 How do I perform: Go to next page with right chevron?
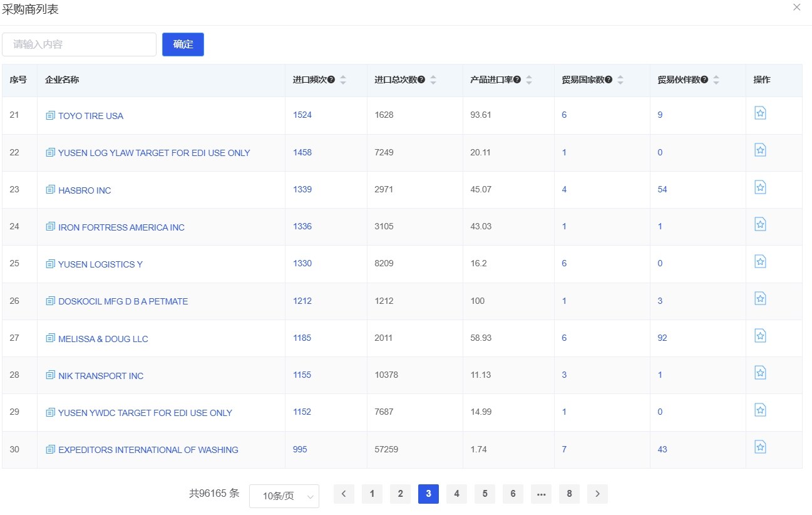(x=597, y=494)
